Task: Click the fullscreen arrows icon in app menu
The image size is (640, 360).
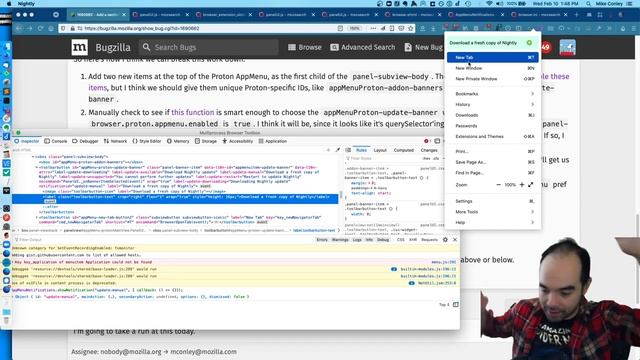Action: click(x=531, y=185)
